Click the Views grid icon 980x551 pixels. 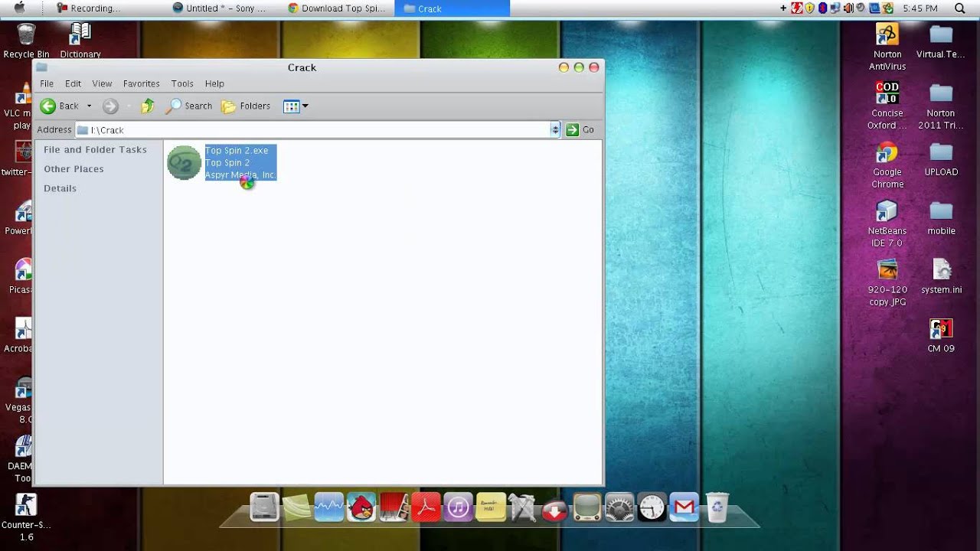coord(291,106)
